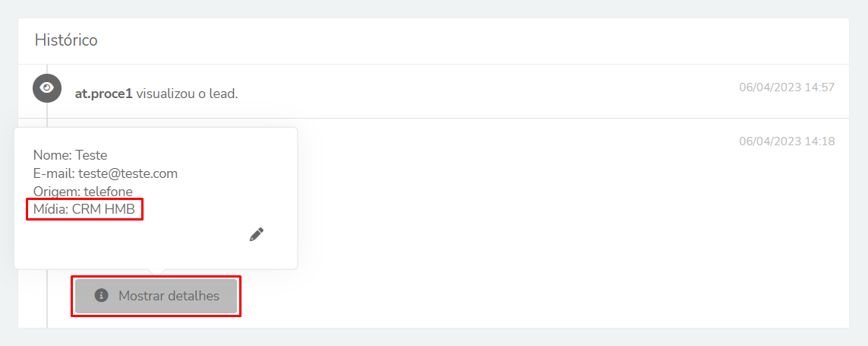Click the 'visualizou o lead.' text
This screenshot has width=868, height=346.
[x=187, y=94]
